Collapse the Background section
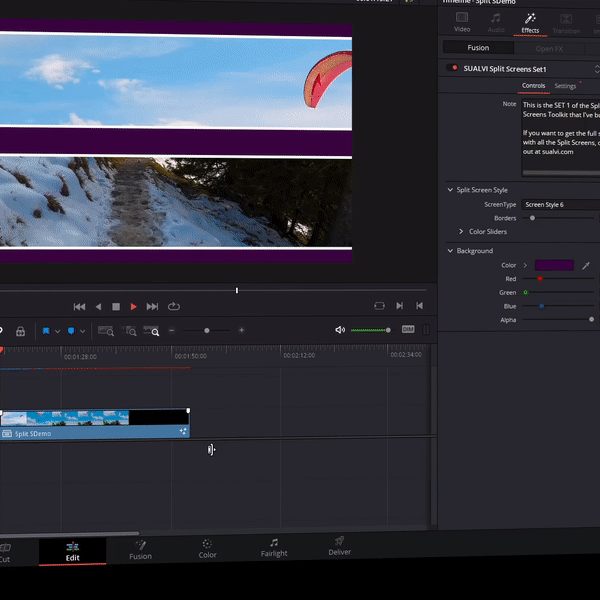Image resolution: width=600 pixels, height=600 pixels. point(450,251)
